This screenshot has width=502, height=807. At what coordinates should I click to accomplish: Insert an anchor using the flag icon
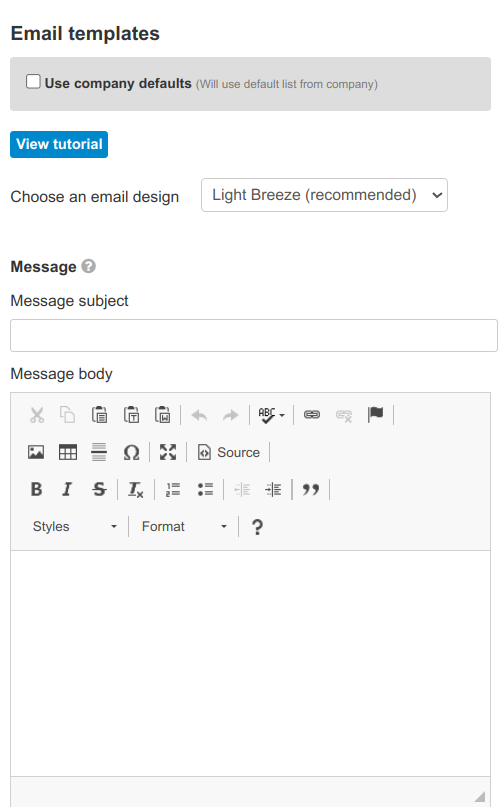tap(375, 415)
